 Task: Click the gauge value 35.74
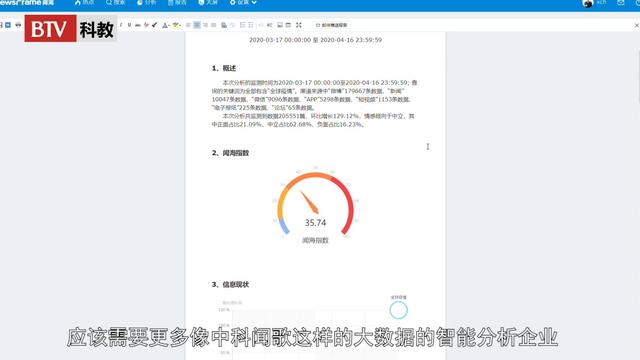[x=316, y=223]
